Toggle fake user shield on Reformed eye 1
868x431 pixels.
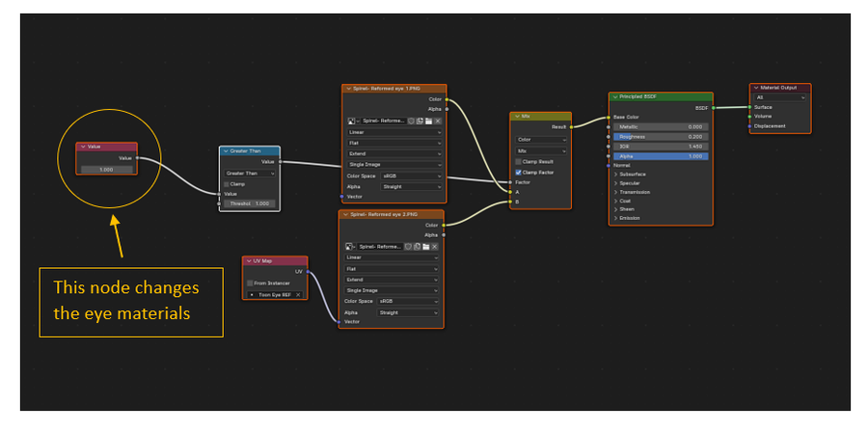(411, 121)
